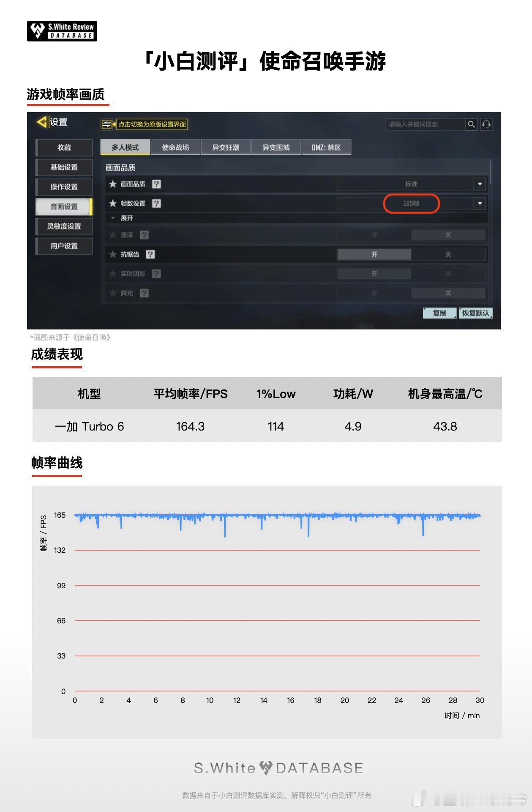
Task: Set 实时阴影 to 关
Action: 448,274
